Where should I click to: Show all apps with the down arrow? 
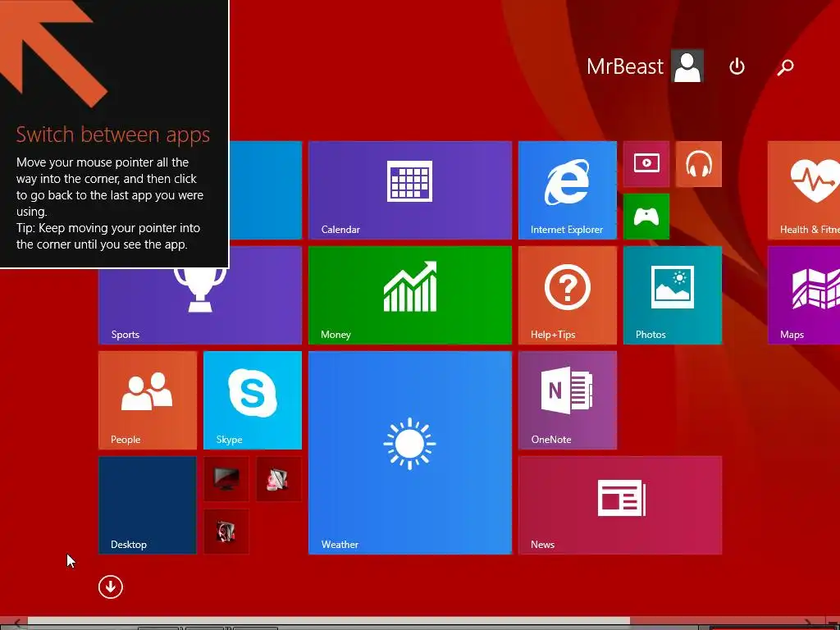(111, 587)
